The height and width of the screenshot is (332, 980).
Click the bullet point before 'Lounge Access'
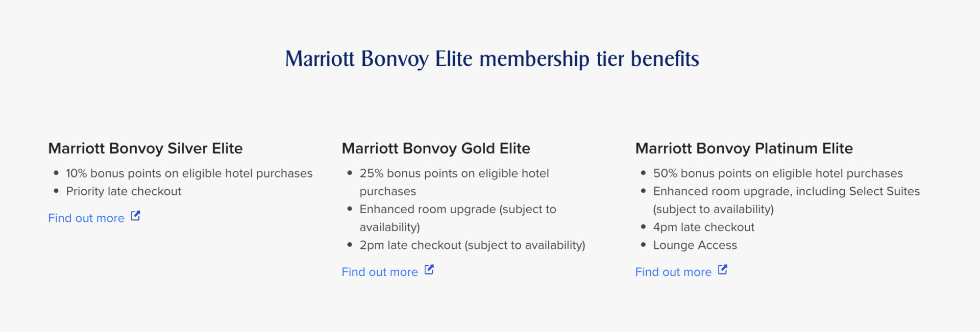(643, 245)
